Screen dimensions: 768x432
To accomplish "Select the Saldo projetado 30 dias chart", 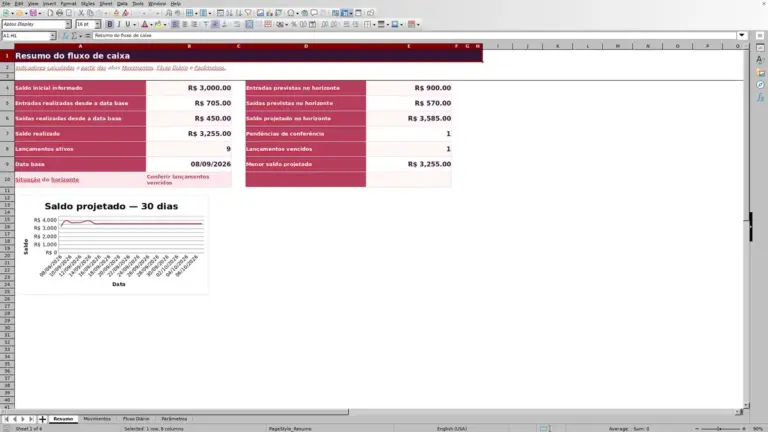I will [x=112, y=245].
